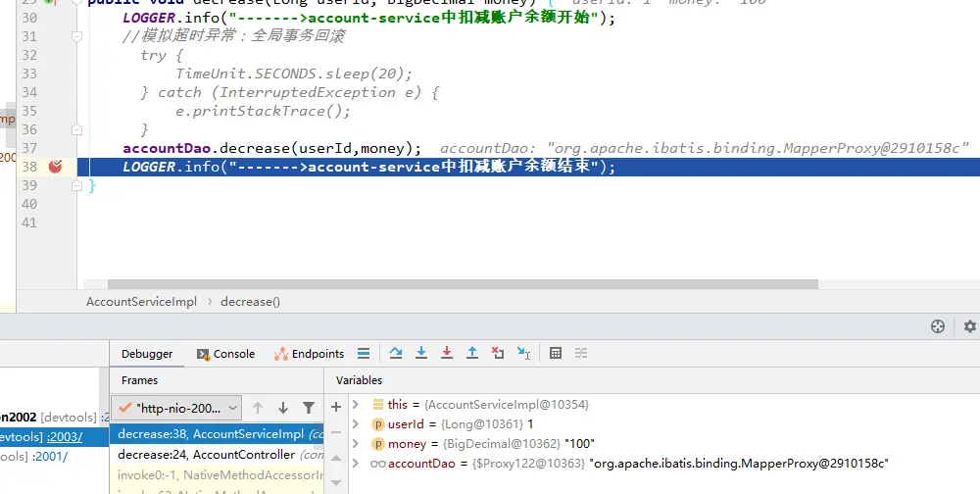980x494 pixels.
Task: Select frame decrease:38, AccountServiceImpl
Action: point(217,434)
